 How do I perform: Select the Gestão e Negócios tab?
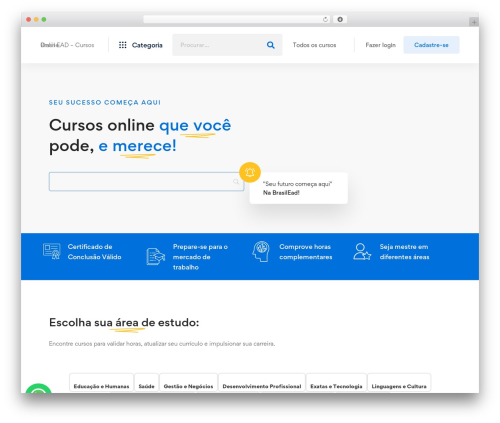coord(188,383)
